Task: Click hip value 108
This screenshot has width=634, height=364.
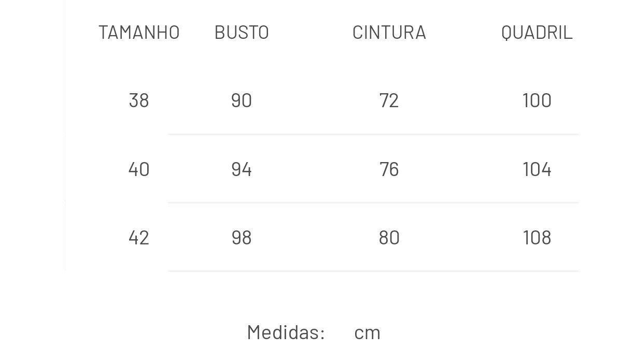Action: coord(537,238)
